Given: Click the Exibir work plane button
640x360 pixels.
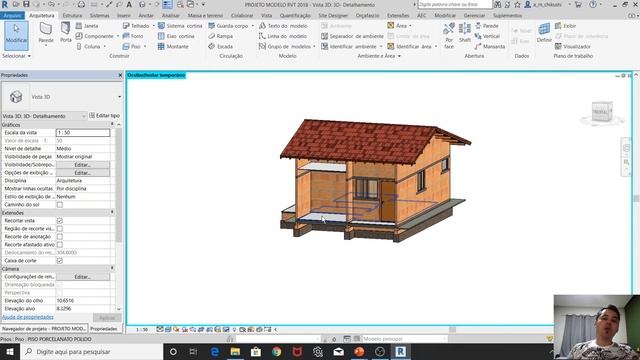Looking at the screenshot, I should click(x=565, y=26).
